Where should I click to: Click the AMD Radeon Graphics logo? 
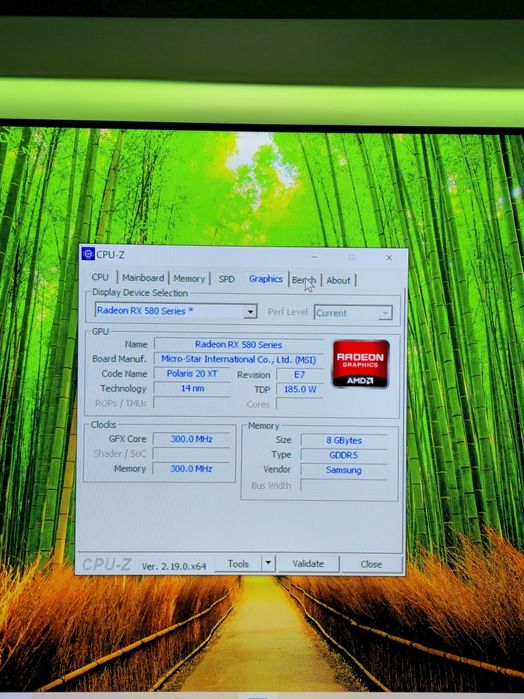(x=361, y=363)
